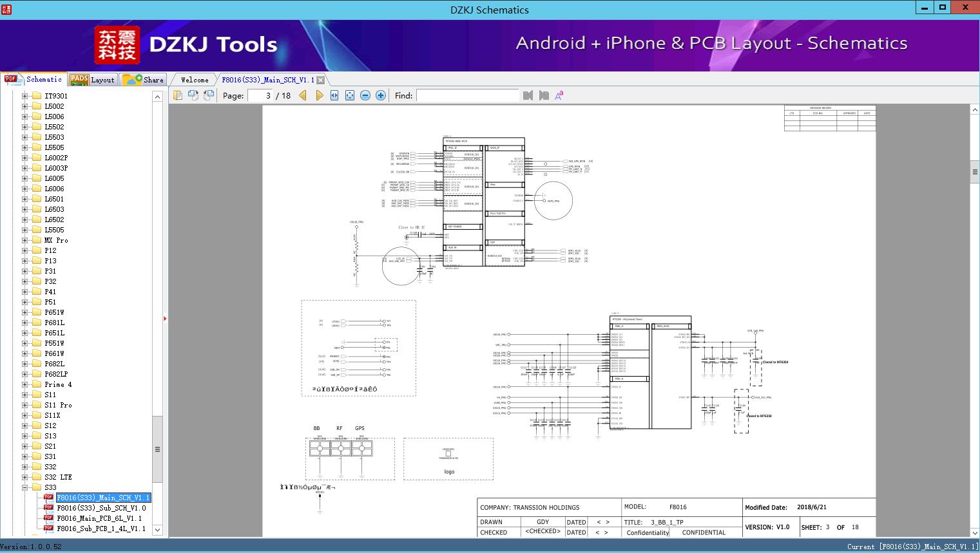Expand the S32 LTE folder
The height and width of the screenshot is (553, 980).
[25, 477]
